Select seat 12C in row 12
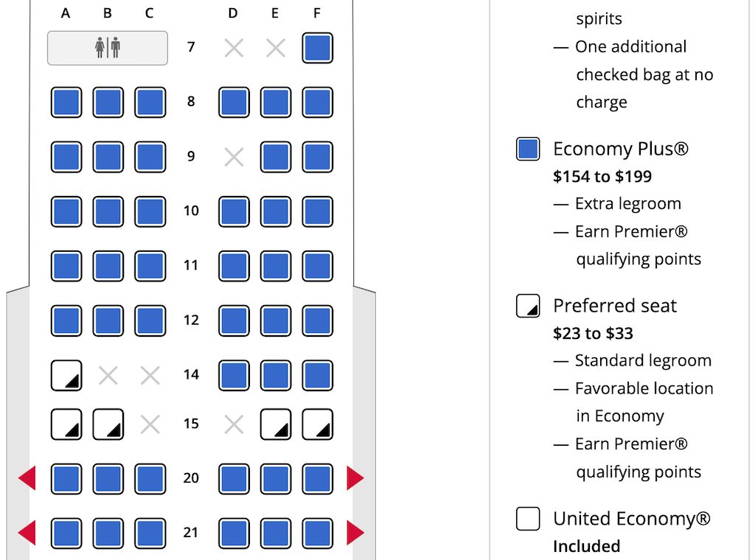This screenshot has height=560, width=755. coord(150,321)
